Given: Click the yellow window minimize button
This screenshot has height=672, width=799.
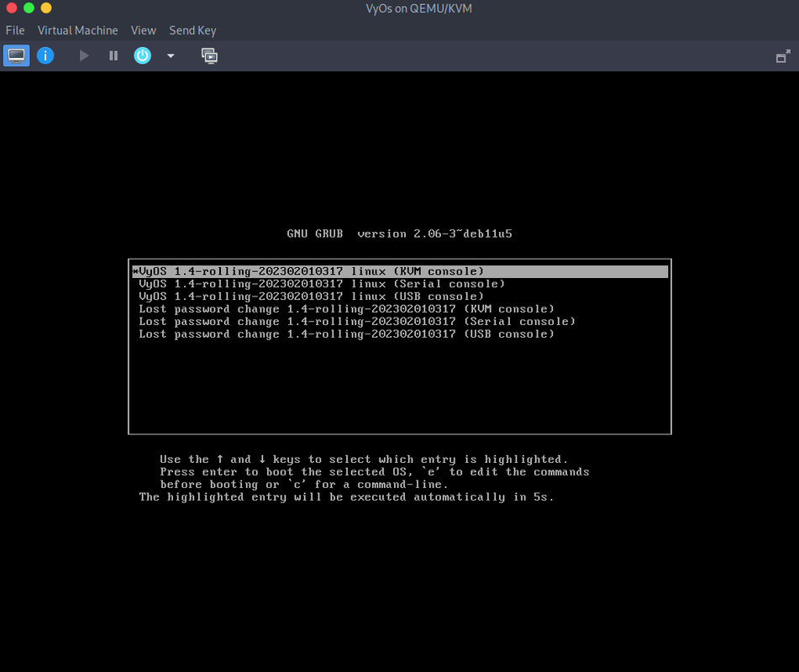Looking at the screenshot, I should pyautogui.click(x=46, y=8).
